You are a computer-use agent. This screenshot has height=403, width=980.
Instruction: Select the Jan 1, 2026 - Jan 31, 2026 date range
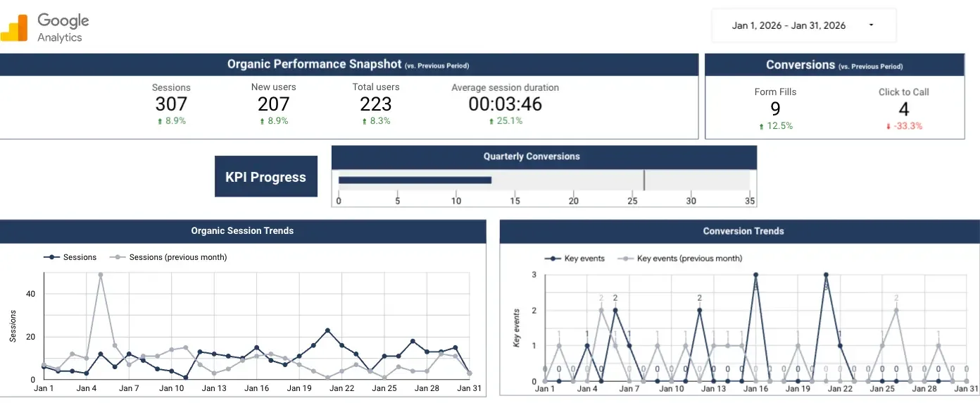click(803, 25)
